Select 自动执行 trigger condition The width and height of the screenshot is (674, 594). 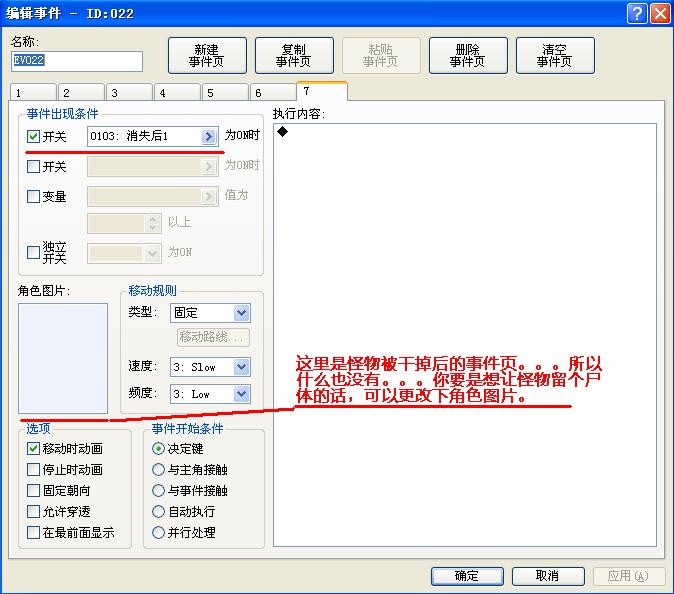click(x=159, y=511)
